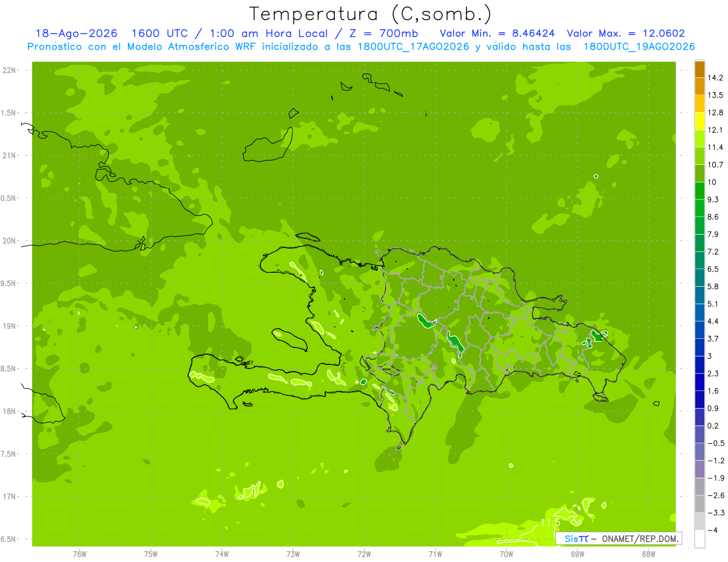The width and height of the screenshot is (728, 562).
Task: Click the '0.9' legend value
Action: [713, 408]
